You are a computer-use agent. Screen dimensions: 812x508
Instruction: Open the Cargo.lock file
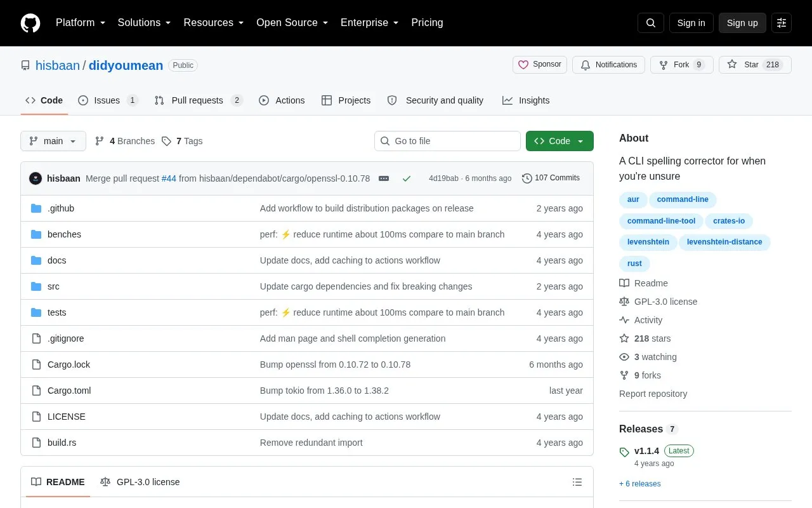[x=69, y=364]
